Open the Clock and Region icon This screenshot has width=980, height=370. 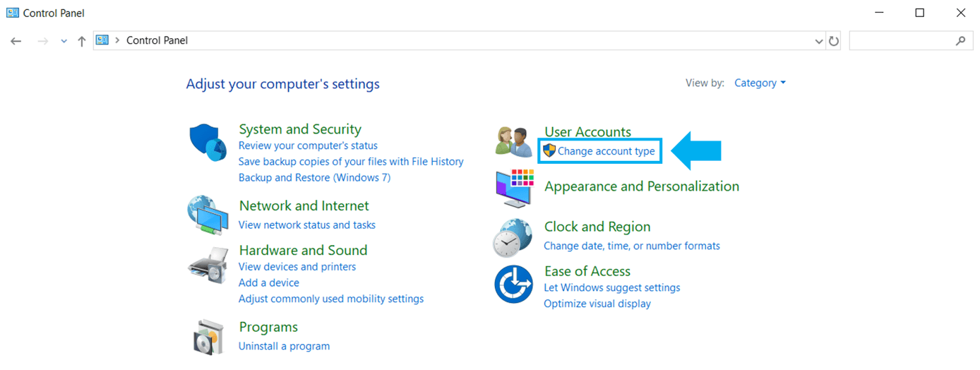[x=513, y=237]
